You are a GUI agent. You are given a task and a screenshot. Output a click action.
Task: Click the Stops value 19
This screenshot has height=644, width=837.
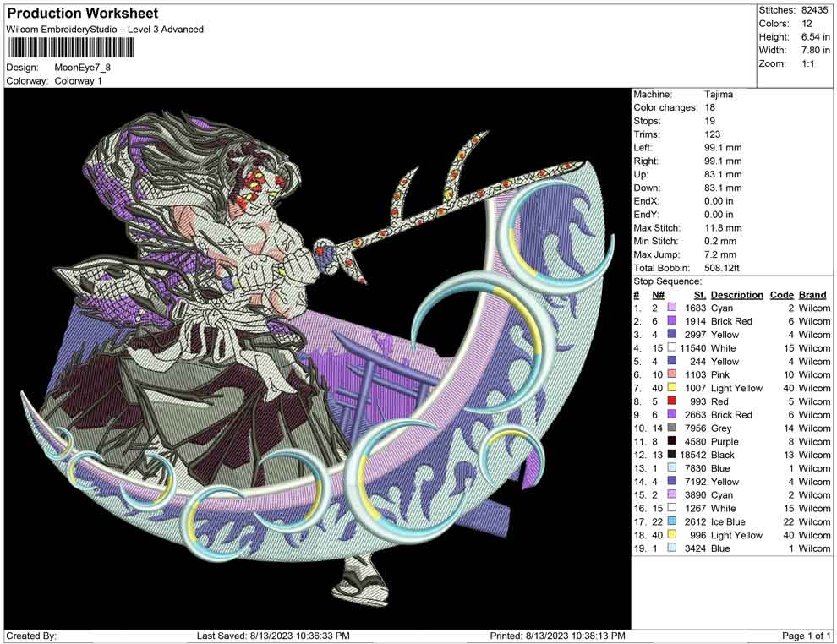(709, 121)
